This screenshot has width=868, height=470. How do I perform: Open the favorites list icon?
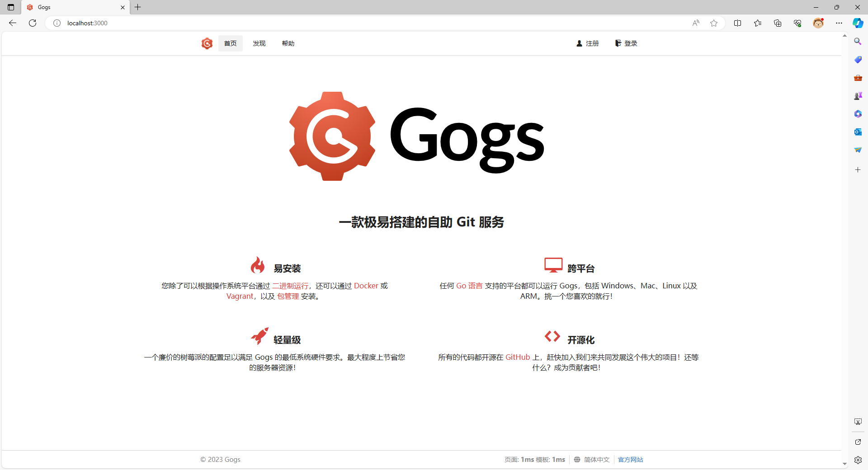(x=758, y=23)
